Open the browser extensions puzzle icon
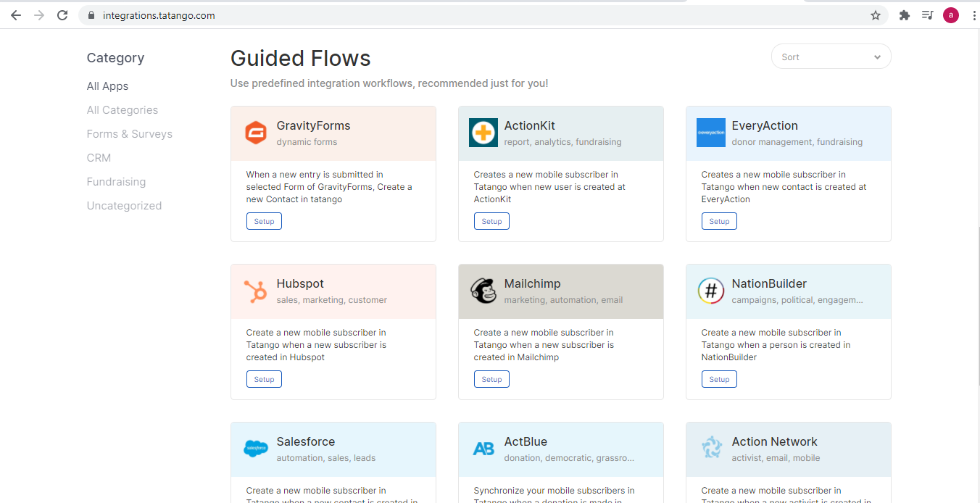Image resolution: width=980 pixels, height=503 pixels. (x=904, y=15)
